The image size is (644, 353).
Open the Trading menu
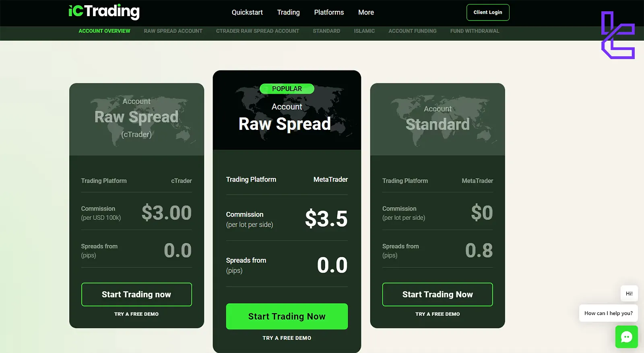tap(288, 12)
